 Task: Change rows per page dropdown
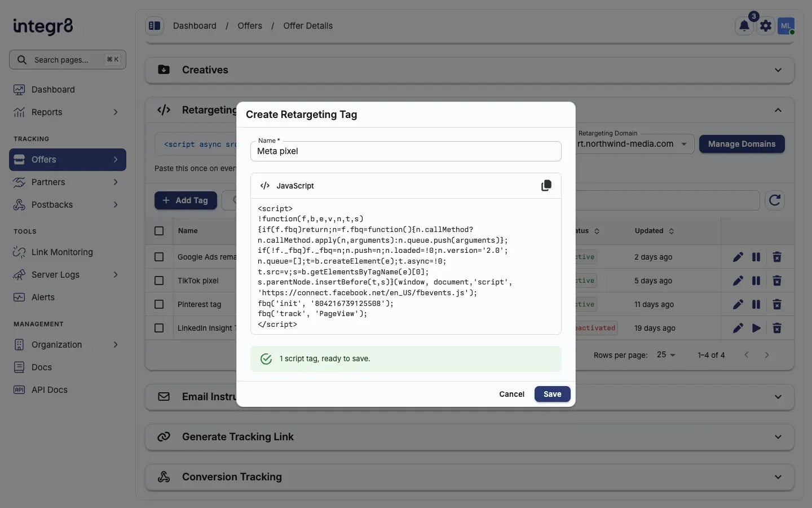(x=666, y=355)
